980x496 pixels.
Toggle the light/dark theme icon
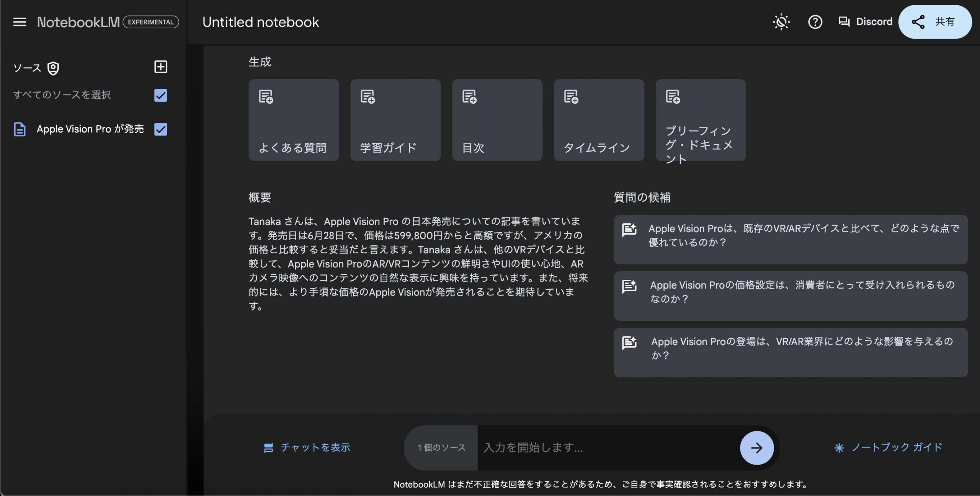pyautogui.click(x=781, y=22)
